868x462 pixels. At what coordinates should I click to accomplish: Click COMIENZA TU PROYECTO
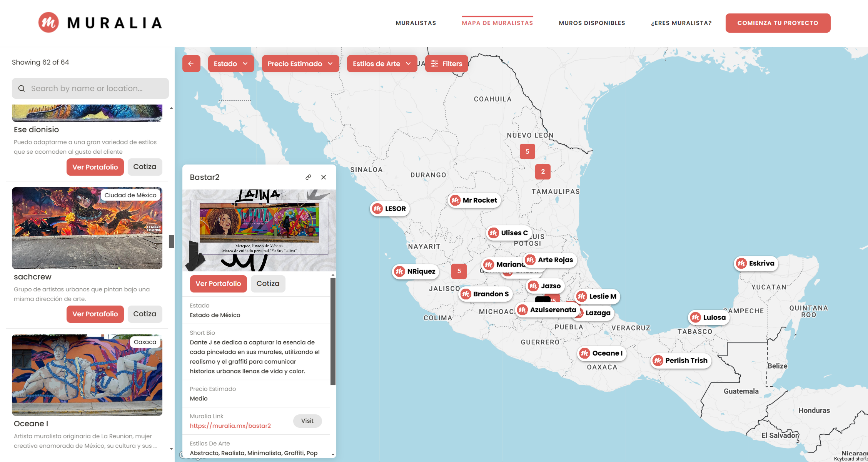[778, 23]
